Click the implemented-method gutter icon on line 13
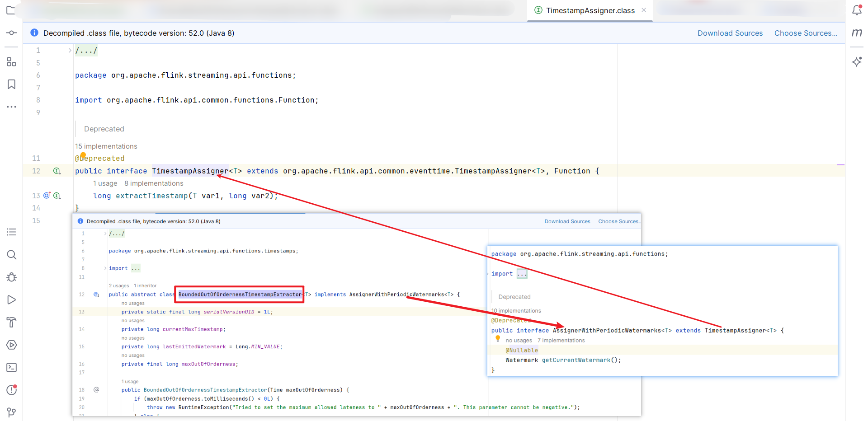Image resolution: width=868 pixels, height=421 pixels. tap(57, 196)
